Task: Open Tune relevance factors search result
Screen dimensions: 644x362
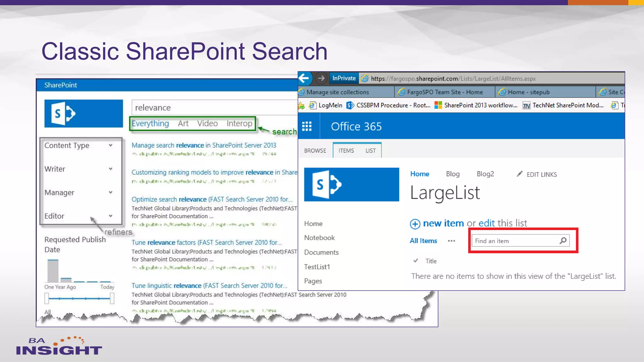Action: tap(207, 242)
